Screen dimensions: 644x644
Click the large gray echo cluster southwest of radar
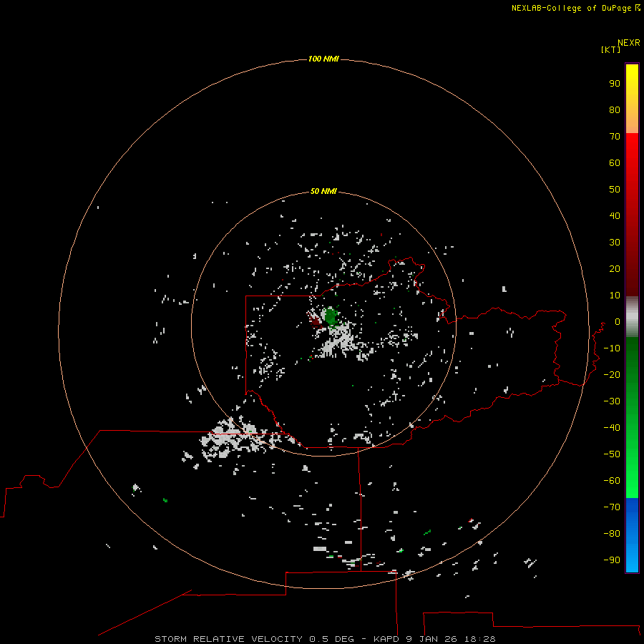[234, 438]
